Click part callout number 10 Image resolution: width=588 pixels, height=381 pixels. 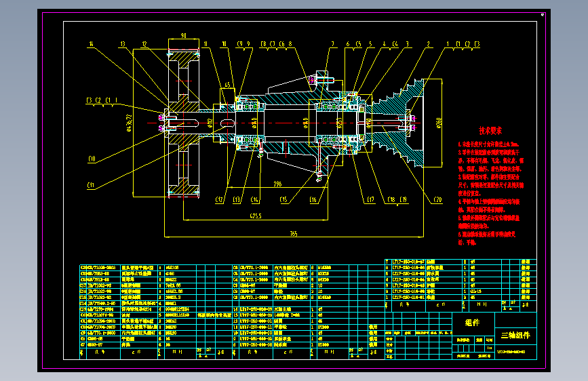224,44
